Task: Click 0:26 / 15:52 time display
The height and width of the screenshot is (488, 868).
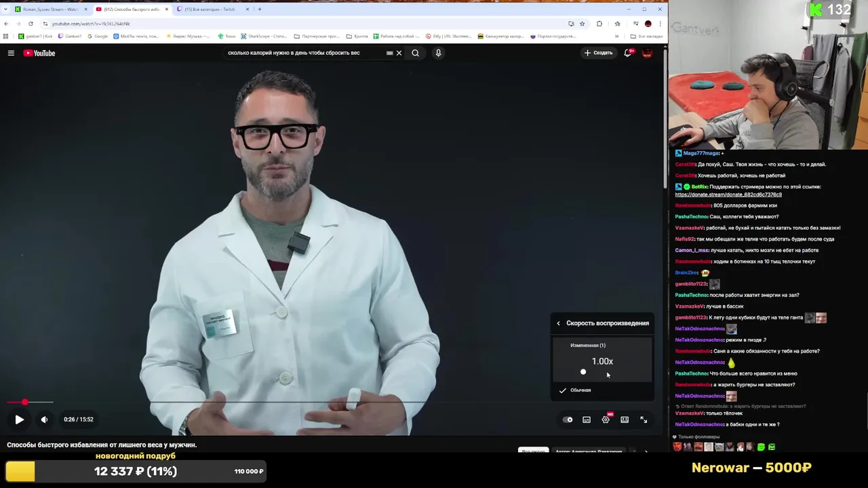Action: pyautogui.click(x=79, y=420)
